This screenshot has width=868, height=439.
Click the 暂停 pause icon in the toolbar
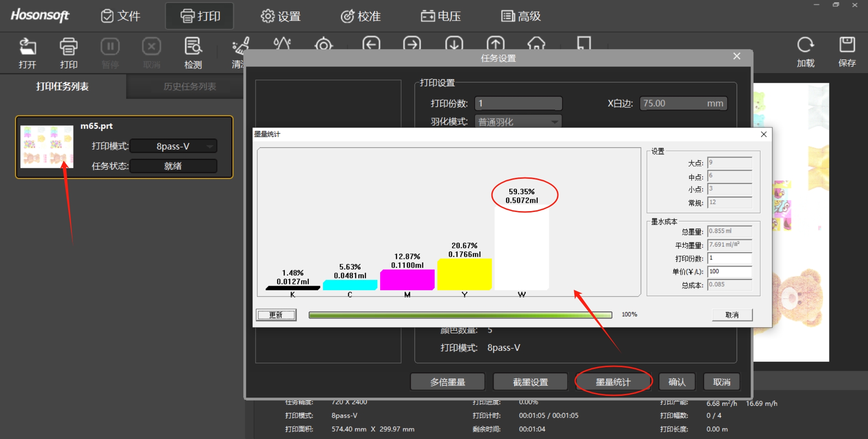(110, 47)
